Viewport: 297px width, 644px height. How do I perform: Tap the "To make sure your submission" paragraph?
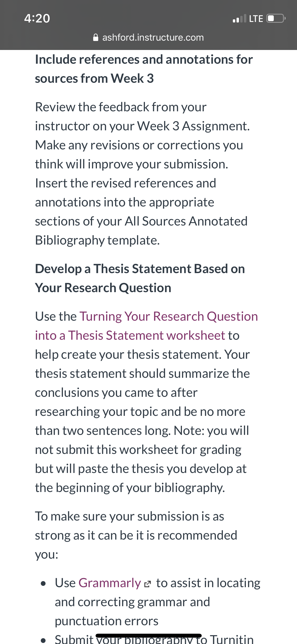point(136,535)
